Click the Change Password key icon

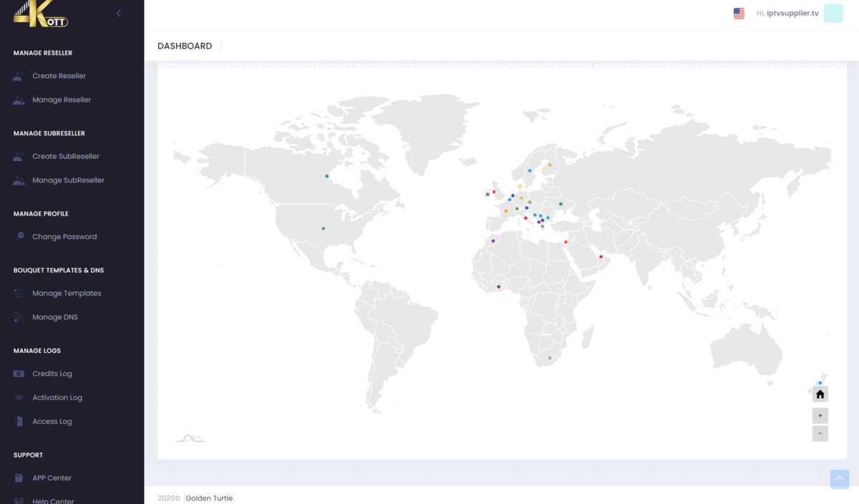19,237
